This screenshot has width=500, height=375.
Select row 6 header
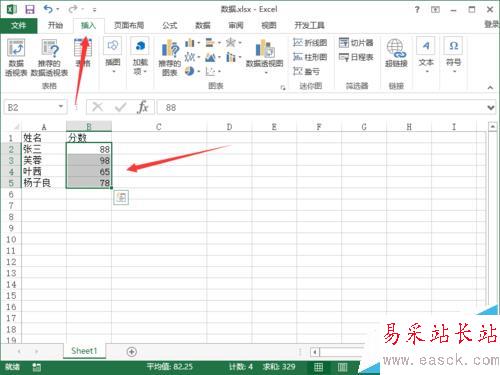[11, 194]
